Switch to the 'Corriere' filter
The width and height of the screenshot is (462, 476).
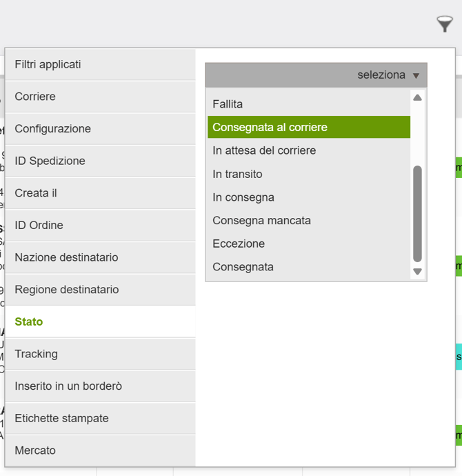point(101,97)
